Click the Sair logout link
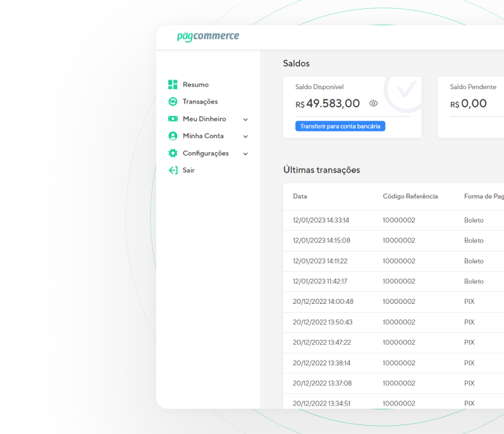This screenshot has height=434, width=504. tap(188, 170)
